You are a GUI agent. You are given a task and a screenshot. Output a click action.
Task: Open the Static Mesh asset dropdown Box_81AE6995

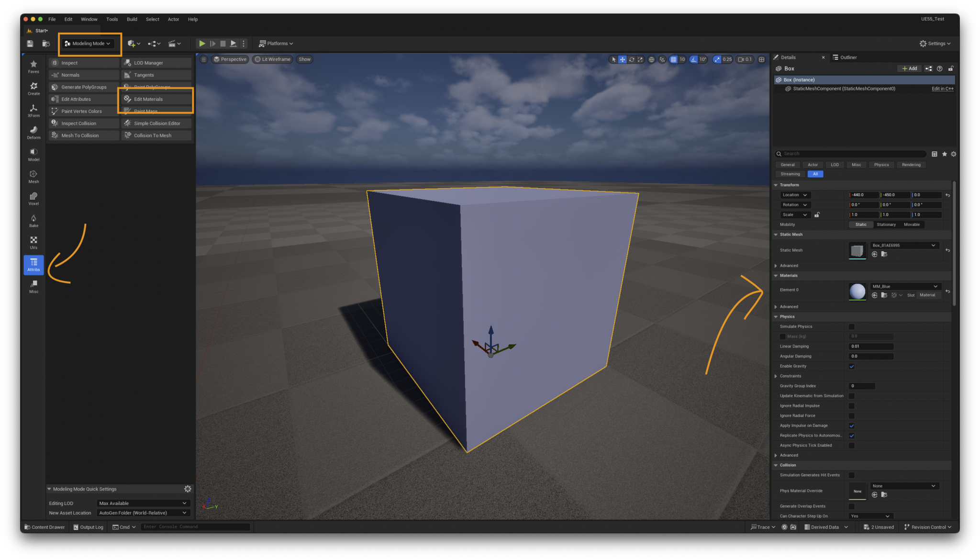904,245
